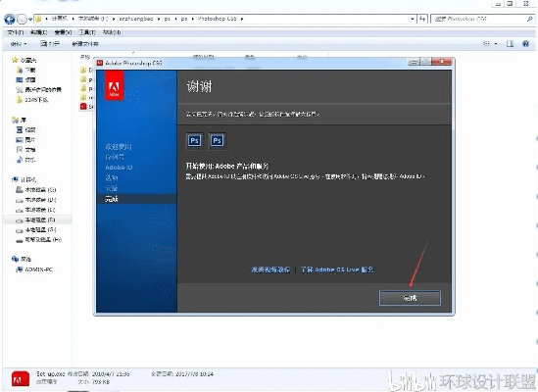Open the 2345下载 folder in favorites

point(32,100)
